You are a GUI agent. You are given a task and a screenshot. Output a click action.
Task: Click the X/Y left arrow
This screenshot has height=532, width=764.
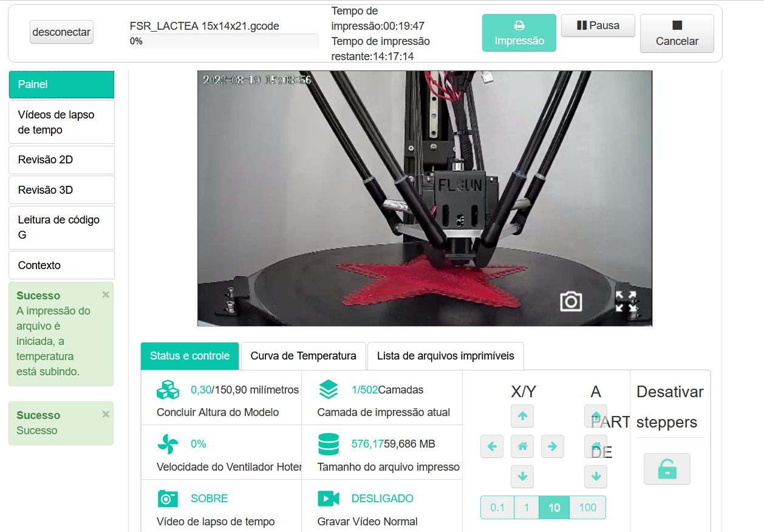pos(492,447)
